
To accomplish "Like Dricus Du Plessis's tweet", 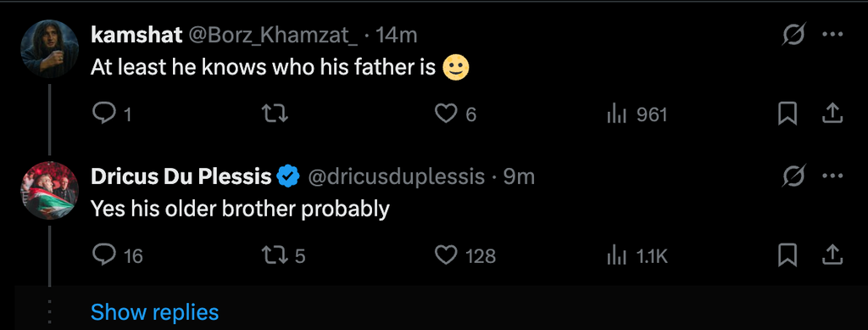I will (465, 255).
